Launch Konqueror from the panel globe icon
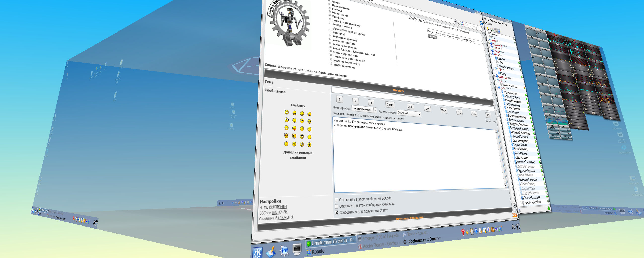Viewport: 644px width, 258px height. pyautogui.click(x=284, y=251)
